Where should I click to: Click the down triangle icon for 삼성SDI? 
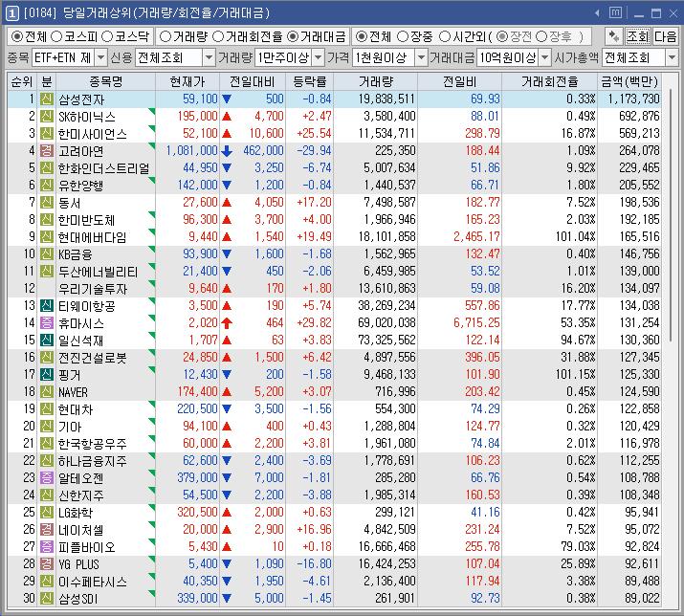(227, 598)
